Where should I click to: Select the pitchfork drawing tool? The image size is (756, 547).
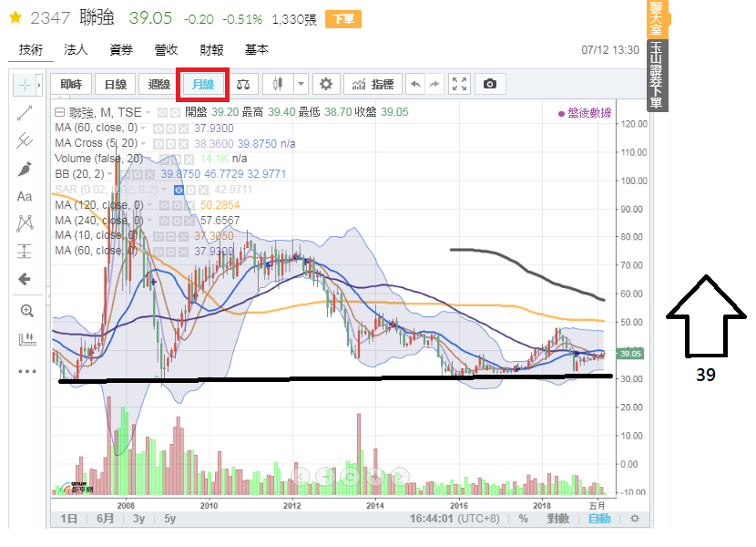pos(25,140)
